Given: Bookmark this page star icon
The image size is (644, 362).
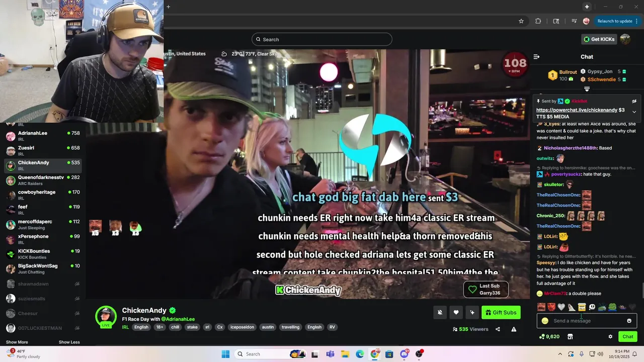Looking at the screenshot, I should pos(521,21).
